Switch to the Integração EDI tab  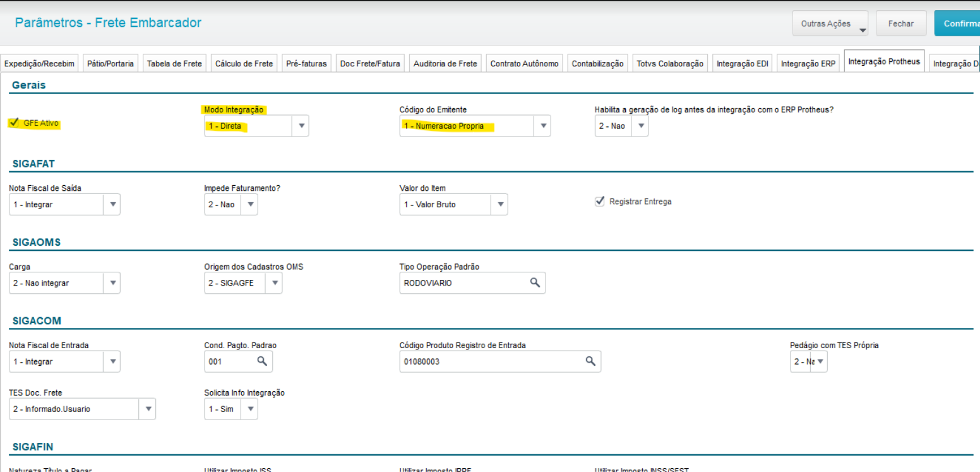coord(742,63)
